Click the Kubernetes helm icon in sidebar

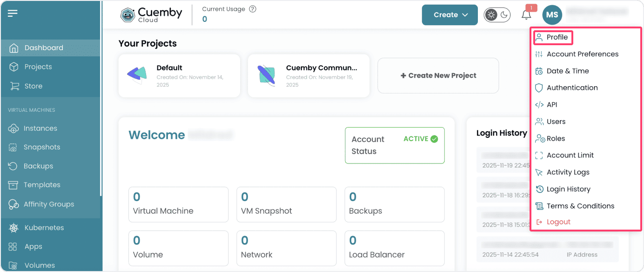[14, 228]
